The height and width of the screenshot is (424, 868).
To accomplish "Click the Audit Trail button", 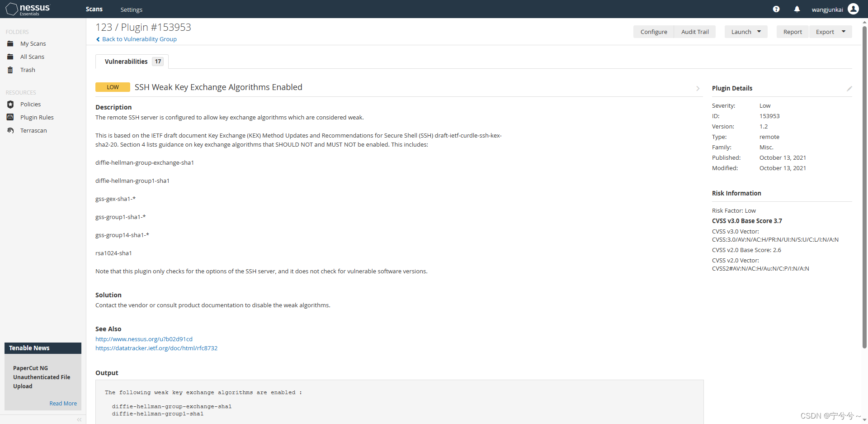I will click(x=695, y=32).
